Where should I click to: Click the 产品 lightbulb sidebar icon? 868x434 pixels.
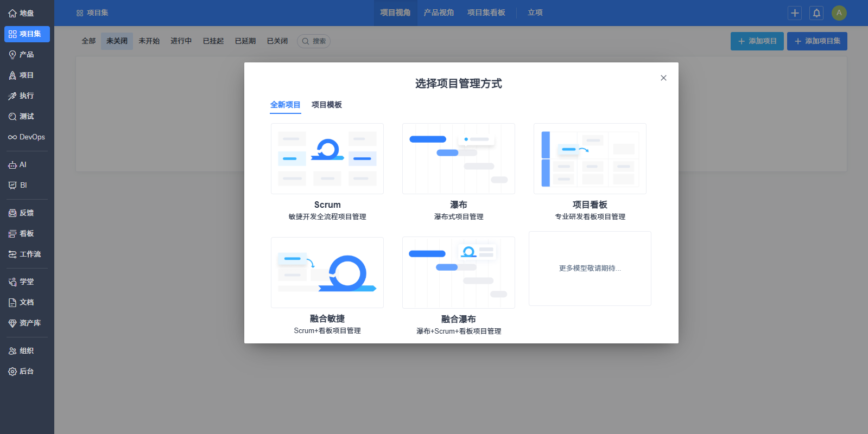point(12,55)
